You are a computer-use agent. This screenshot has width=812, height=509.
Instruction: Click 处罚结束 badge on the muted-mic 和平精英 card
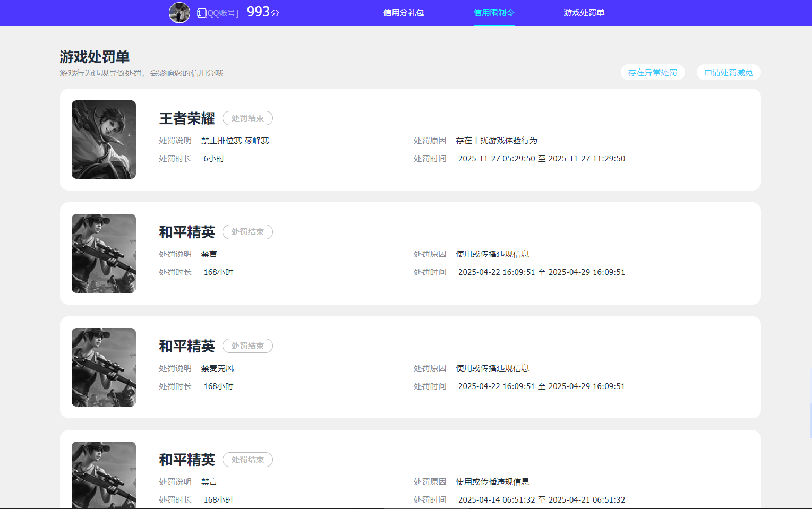point(247,346)
